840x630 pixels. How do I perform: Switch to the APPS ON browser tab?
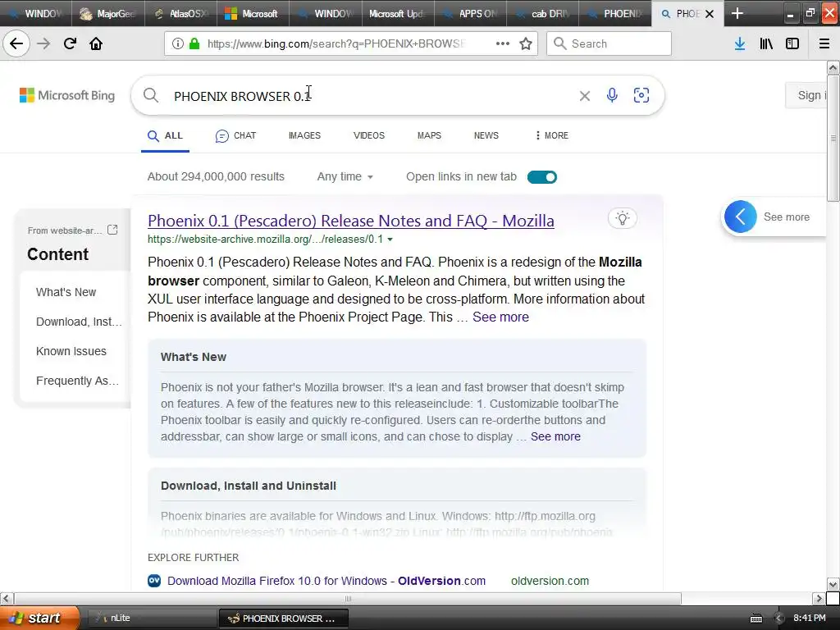[470, 13]
